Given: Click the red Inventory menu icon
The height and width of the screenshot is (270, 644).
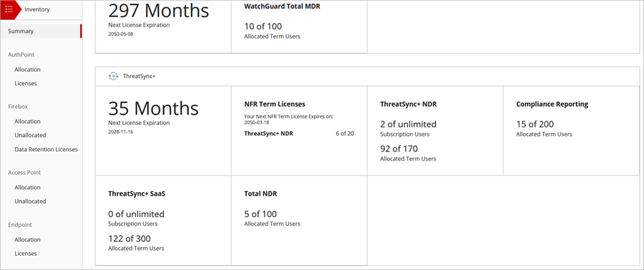Looking at the screenshot, I should (9, 9).
